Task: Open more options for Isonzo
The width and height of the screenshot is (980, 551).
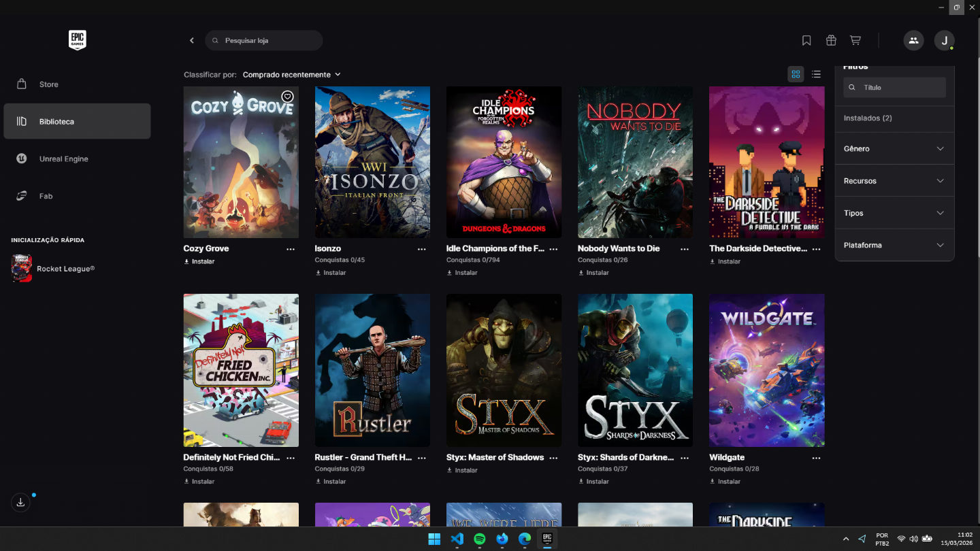Action: click(x=422, y=249)
